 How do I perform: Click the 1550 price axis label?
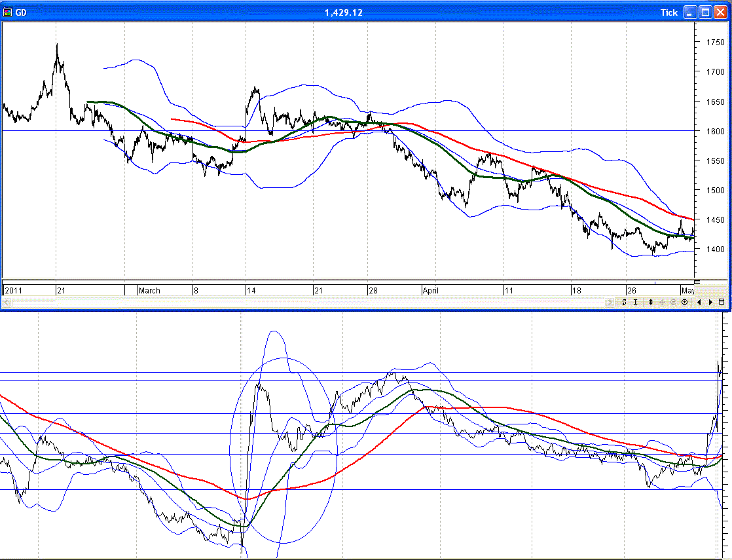coord(715,160)
